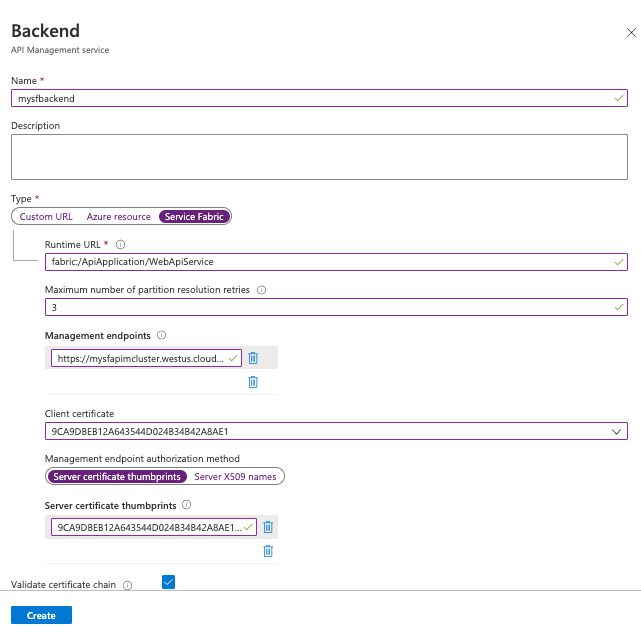This screenshot has height=635, width=641.
Task: Select Server certificate thumbprints authorization method
Action: pos(117,477)
